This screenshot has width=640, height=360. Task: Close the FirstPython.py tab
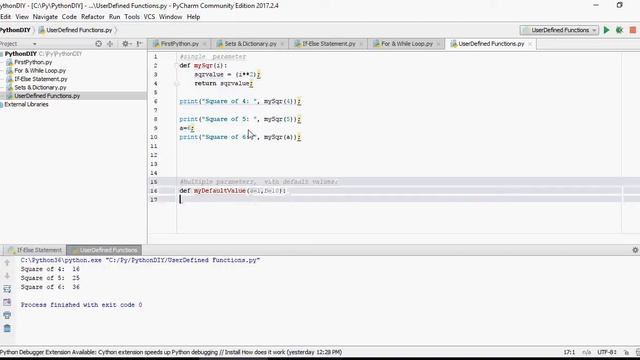(x=204, y=44)
